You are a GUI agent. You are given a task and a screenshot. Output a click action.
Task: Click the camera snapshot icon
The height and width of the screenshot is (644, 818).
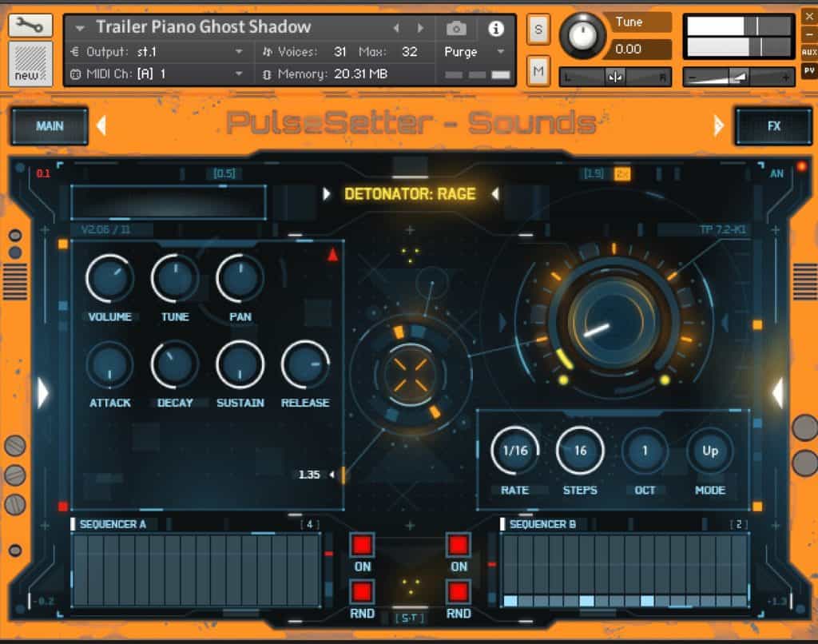click(456, 28)
